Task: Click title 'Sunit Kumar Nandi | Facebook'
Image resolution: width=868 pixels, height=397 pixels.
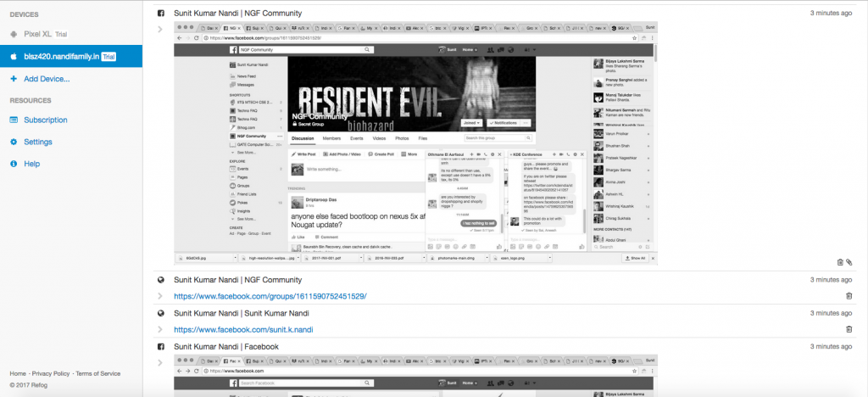Action: pos(226,347)
